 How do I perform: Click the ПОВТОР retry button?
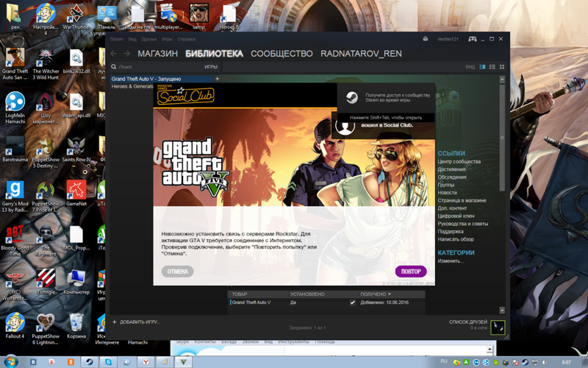click(411, 272)
